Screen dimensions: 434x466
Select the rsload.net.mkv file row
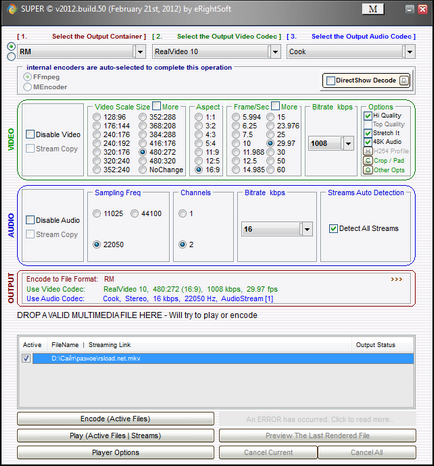click(x=223, y=358)
